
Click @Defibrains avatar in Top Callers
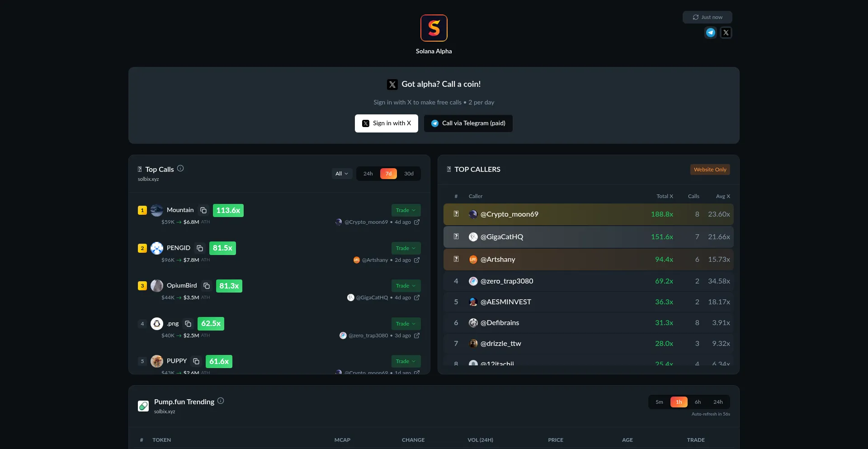(x=473, y=323)
